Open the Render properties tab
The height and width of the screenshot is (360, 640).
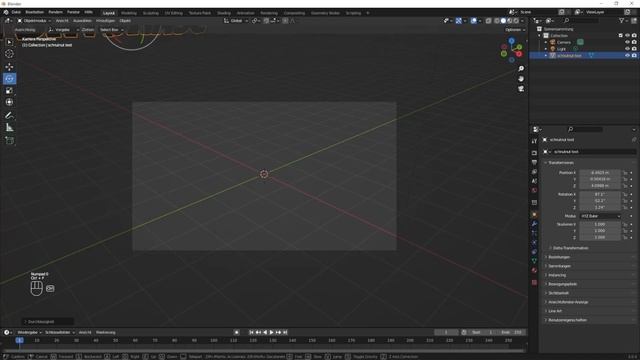point(534,153)
